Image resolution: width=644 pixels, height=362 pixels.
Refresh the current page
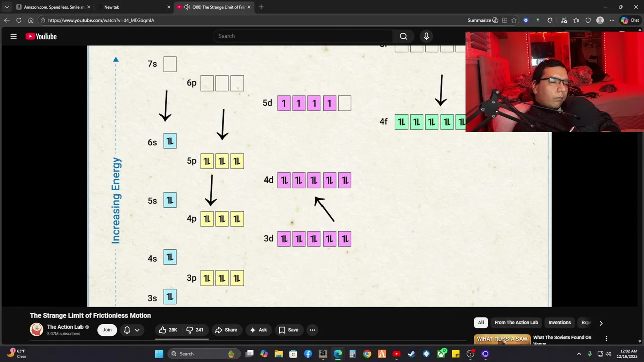[x=19, y=20]
